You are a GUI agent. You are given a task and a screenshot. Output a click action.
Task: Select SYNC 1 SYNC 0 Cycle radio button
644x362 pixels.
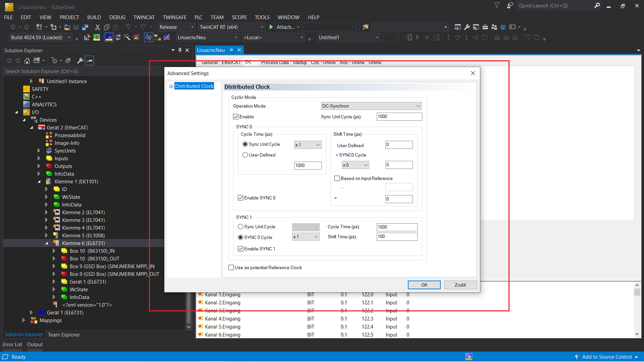[240, 237]
